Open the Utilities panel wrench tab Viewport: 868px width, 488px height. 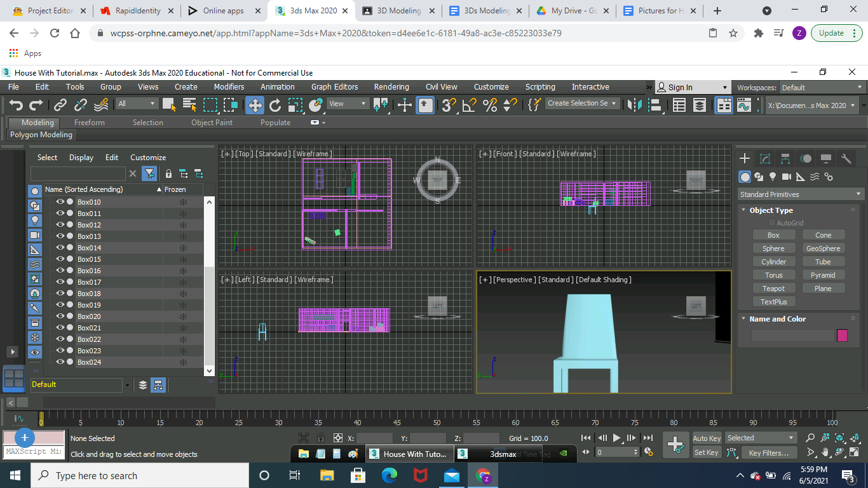(x=846, y=159)
